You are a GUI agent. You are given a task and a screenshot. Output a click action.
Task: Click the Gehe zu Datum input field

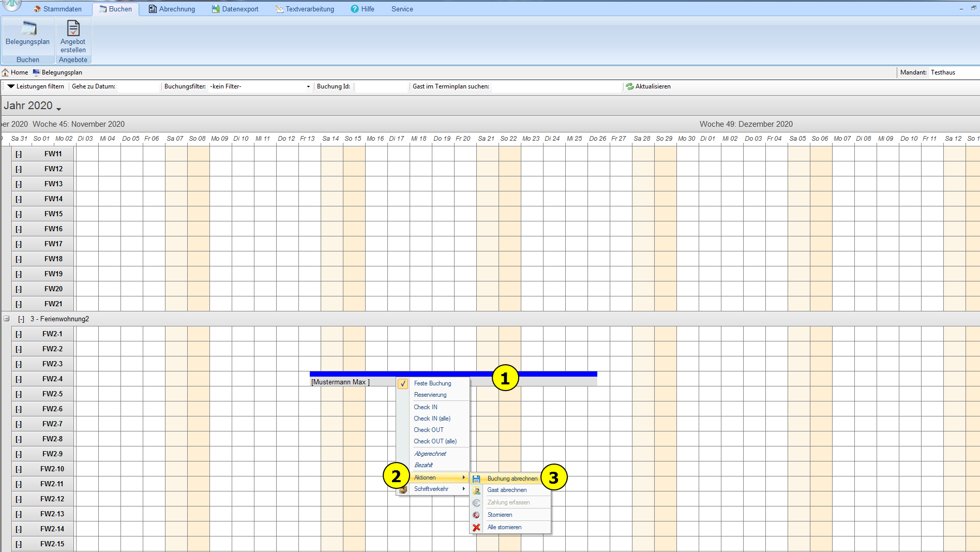(x=139, y=86)
